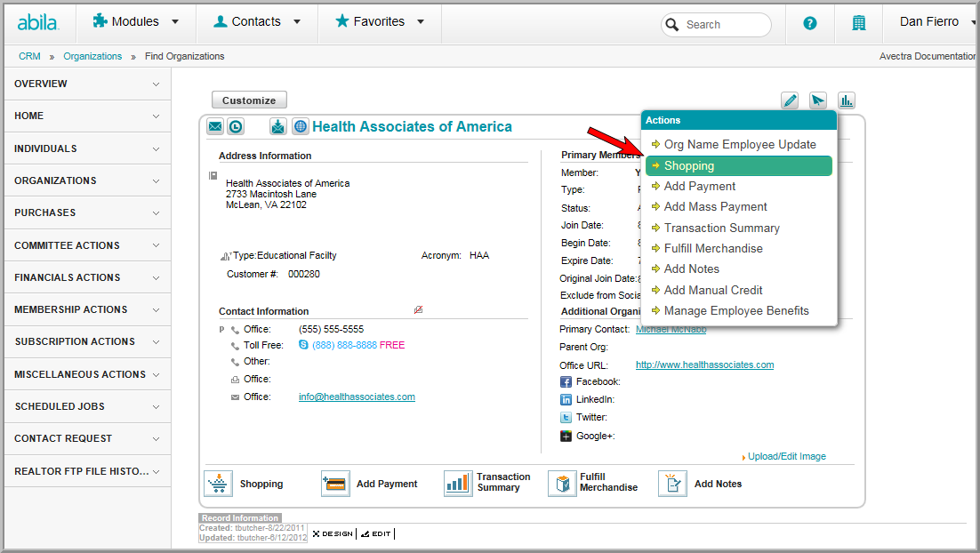
Task: Choose Shopping from the Actions menu
Action: [739, 165]
